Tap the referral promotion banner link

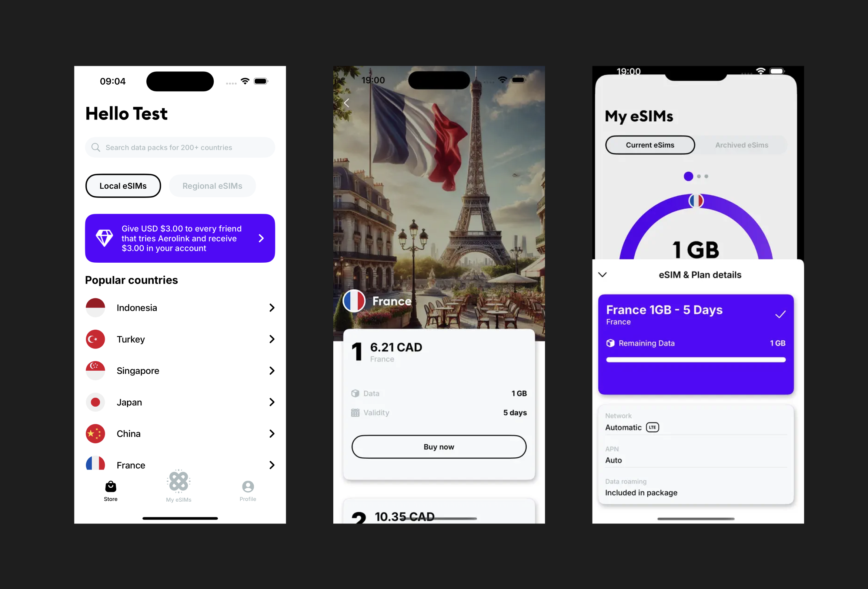180,238
